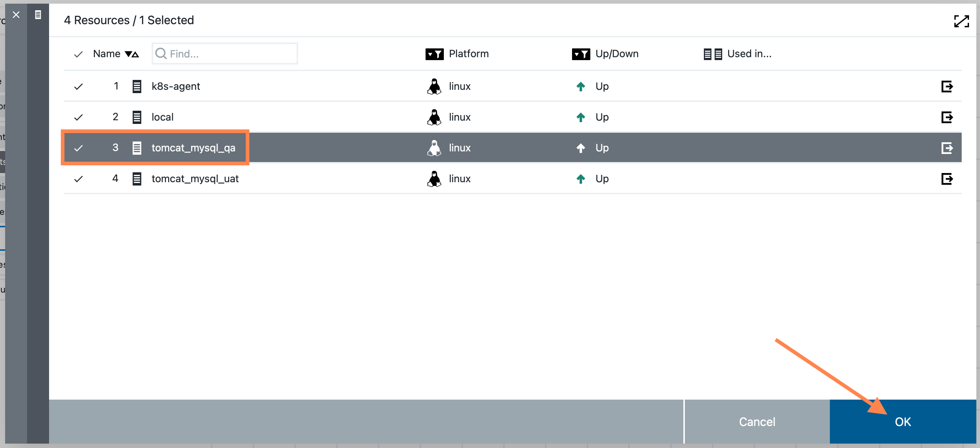Viewport: 980px width, 448px height.
Task: Select the k8s-agent resource name
Action: click(x=176, y=87)
